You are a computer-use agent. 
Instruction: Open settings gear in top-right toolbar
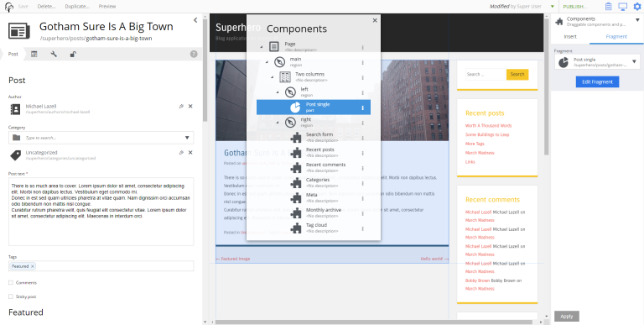pyautogui.click(x=636, y=6)
